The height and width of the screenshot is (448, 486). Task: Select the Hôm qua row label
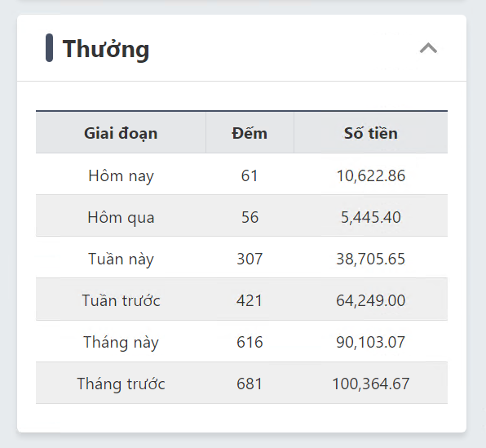click(121, 217)
